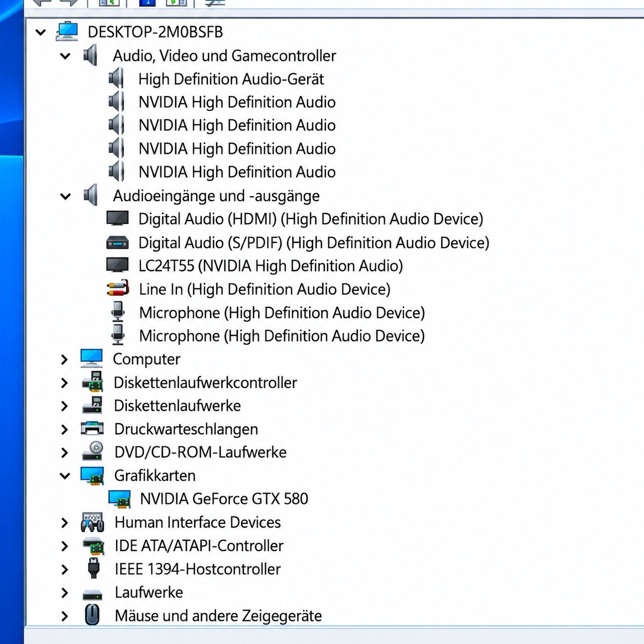
Task: Expand Mäuse und andere Zeigegeräte
Action: 64,616
